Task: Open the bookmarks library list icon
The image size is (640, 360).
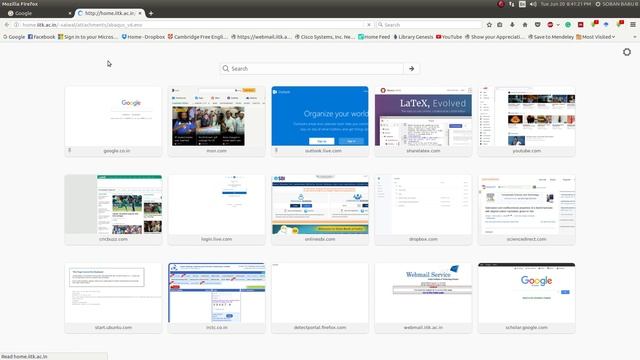Action: (x=500, y=24)
